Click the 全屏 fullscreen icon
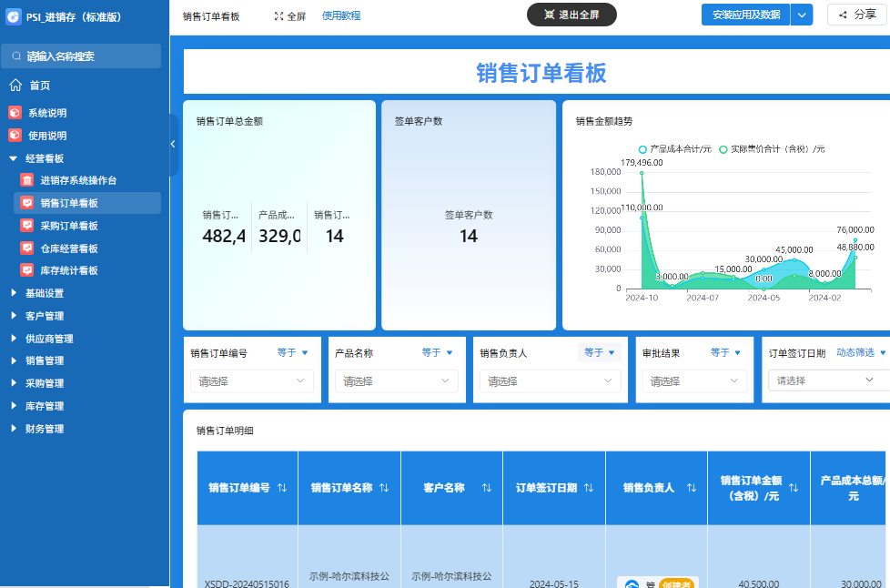This screenshot has width=890, height=588. coord(278,15)
